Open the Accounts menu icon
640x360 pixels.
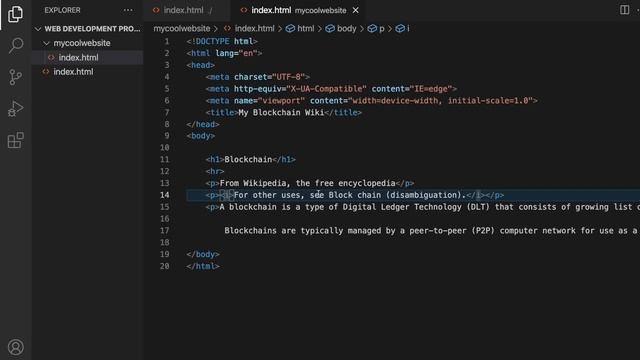coord(16,347)
